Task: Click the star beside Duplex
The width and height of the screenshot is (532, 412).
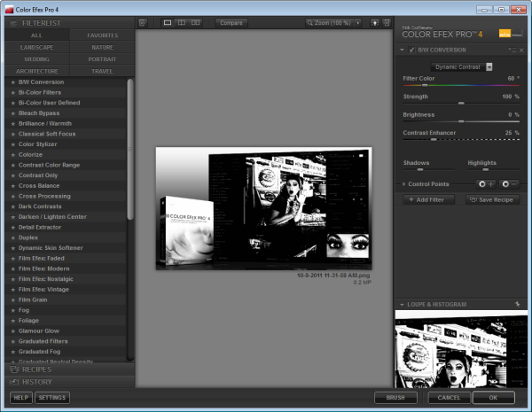Action: click(13, 237)
